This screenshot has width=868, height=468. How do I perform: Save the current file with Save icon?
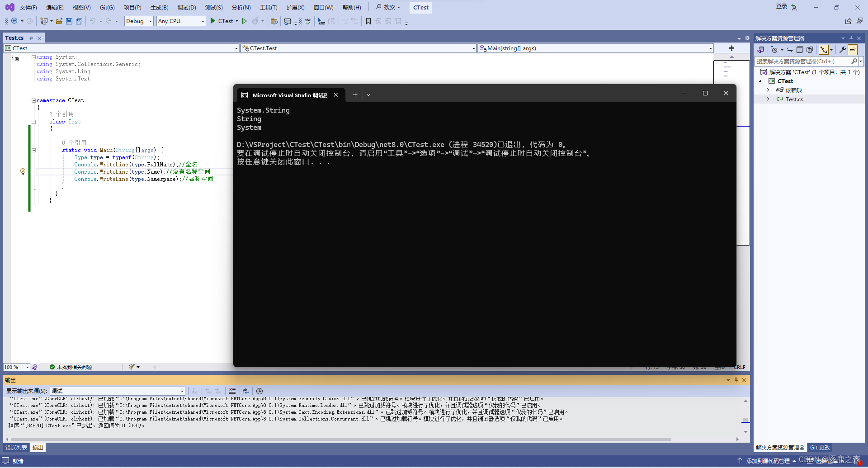point(69,21)
